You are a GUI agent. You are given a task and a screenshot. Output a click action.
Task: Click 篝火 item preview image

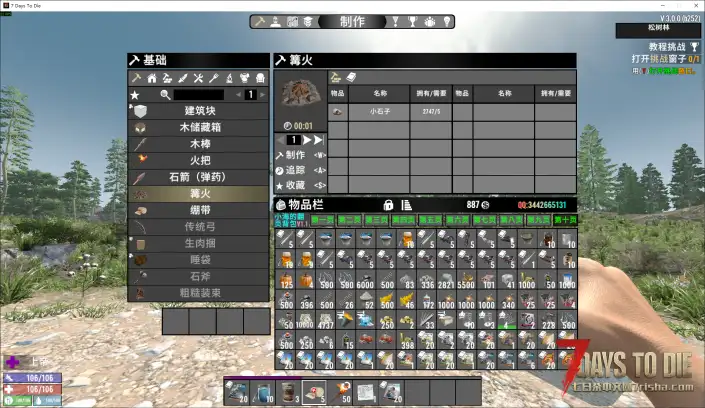[x=301, y=94]
